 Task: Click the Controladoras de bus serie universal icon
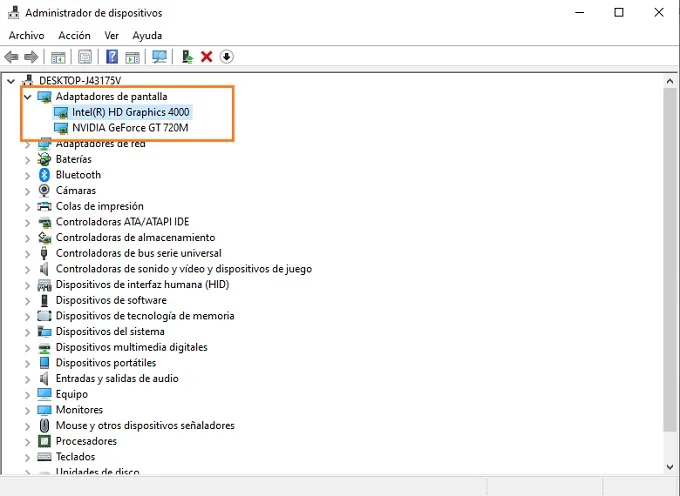click(44, 253)
